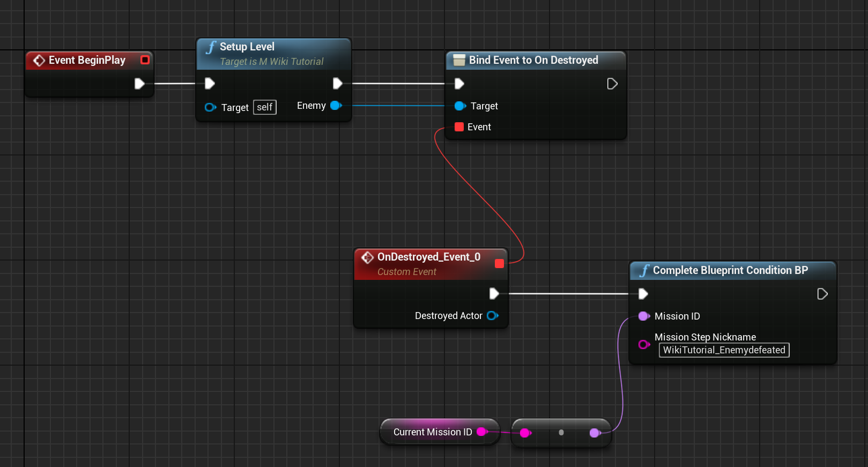
Task: Click the Setup Level execution output pin
Action: click(337, 83)
